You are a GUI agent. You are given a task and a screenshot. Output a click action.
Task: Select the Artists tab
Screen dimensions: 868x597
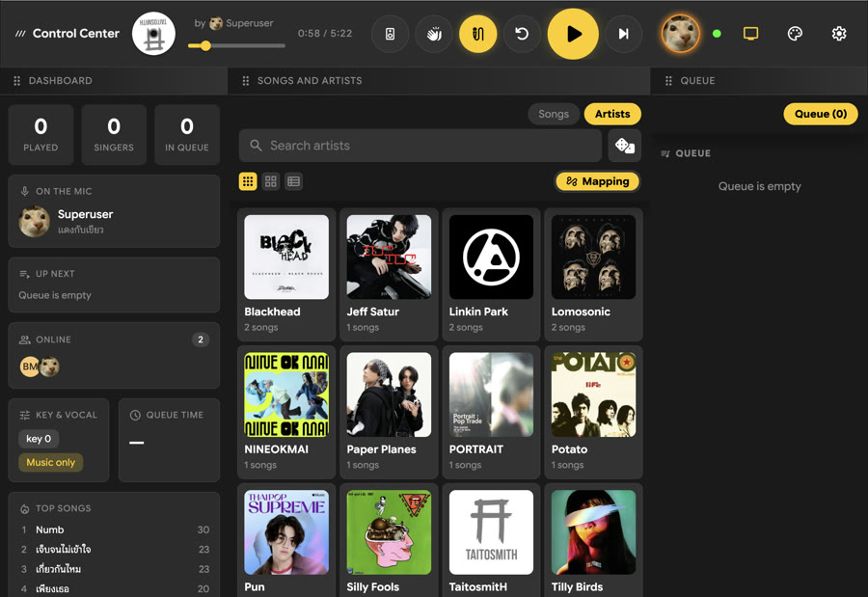(x=612, y=114)
